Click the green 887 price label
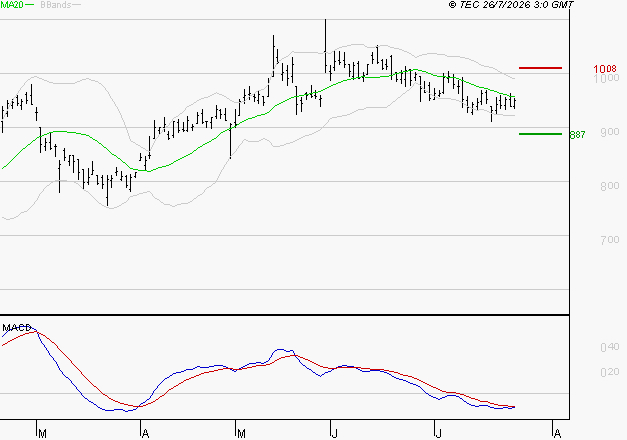 click(577, 135)
